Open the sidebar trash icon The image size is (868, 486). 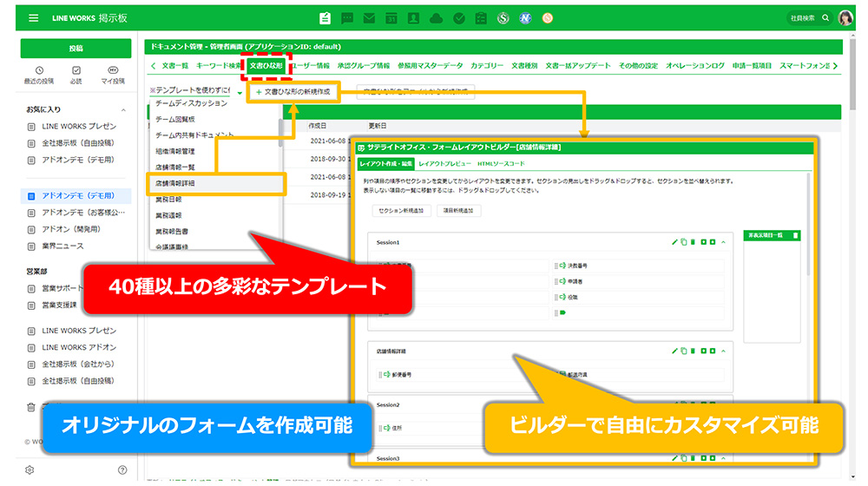(x=31, y=407)
